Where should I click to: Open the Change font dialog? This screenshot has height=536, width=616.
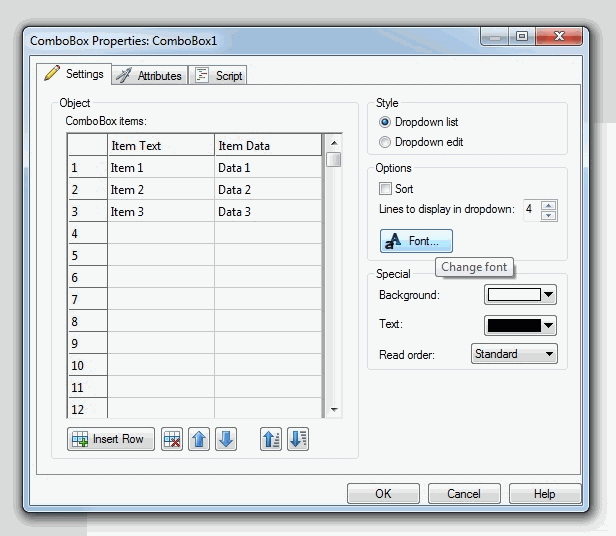click(416, 241)
